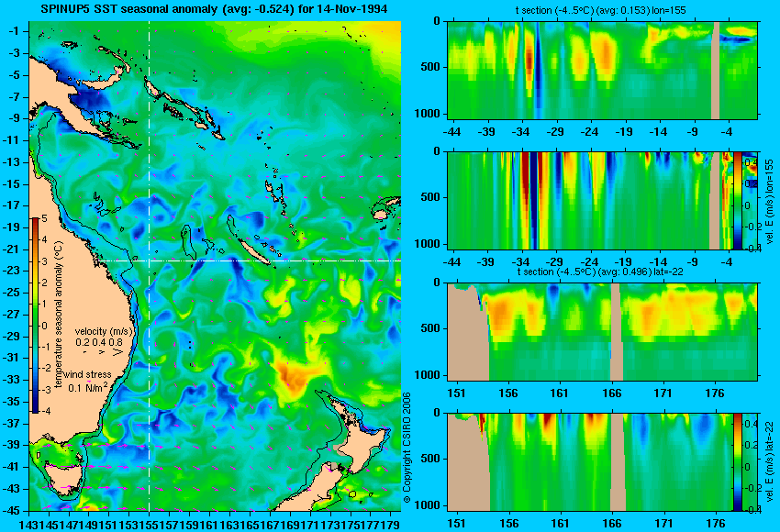
Task: Click the 'vel. E (m/s) lon=155' axis label
Action: (770, 202)
